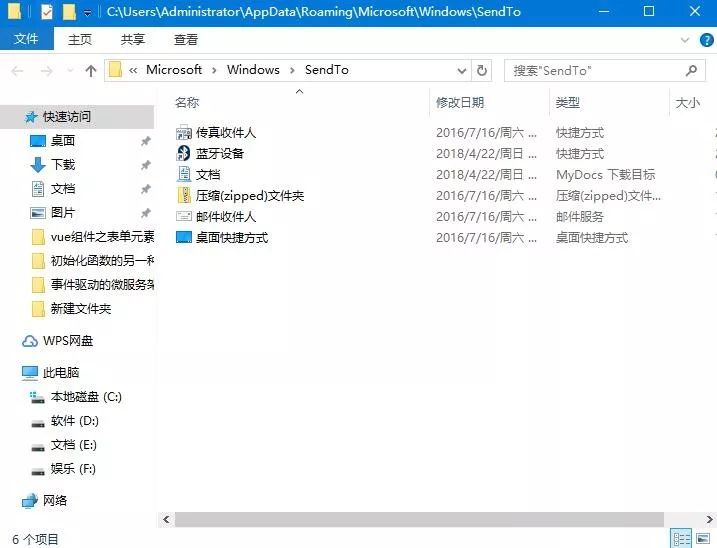Refresh the SendTo folder

[482, 71]
